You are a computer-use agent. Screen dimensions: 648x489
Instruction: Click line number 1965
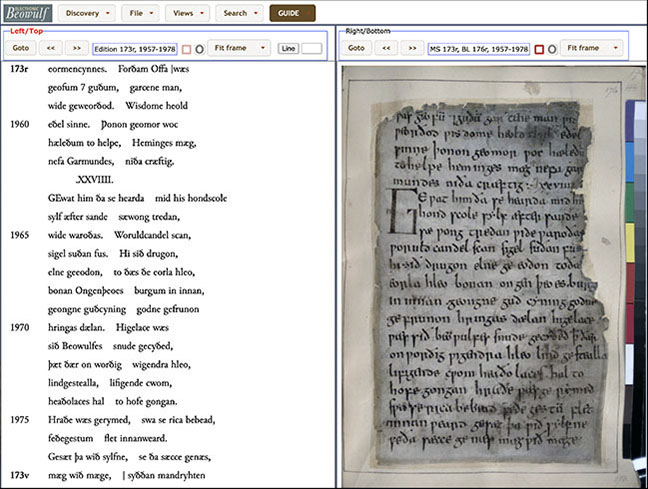tap(19, 235)
